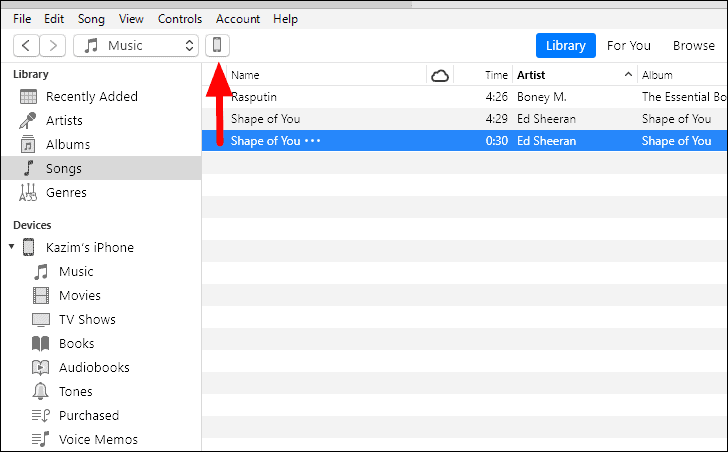728x452 pixels.
Task: Click the Recently Added grid icon
Action: click(28, 97)
